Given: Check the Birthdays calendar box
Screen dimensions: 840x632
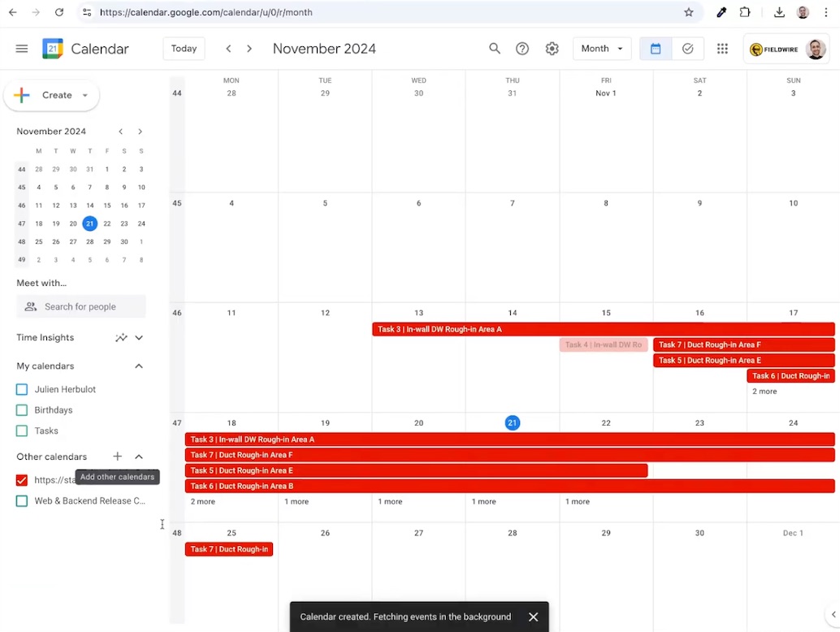Looking at the screenshot, I should [x=22, y=410].
